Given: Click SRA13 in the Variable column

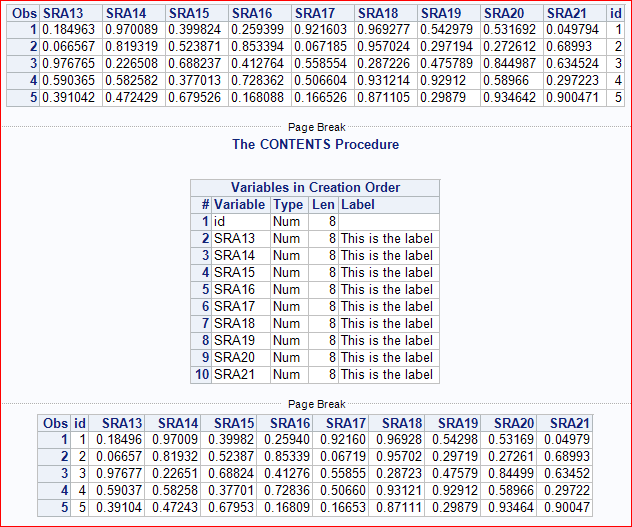Looking at the screenshot, I should [234, 238].
